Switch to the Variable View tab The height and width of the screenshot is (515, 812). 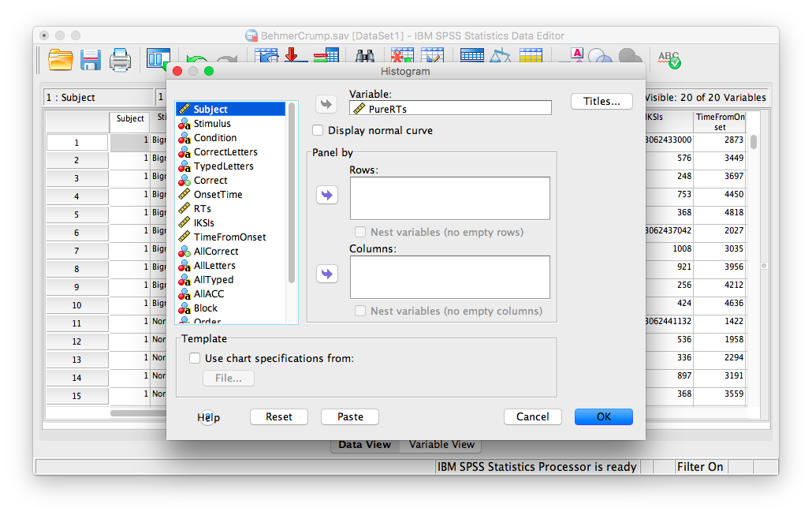tap(441, 445)
